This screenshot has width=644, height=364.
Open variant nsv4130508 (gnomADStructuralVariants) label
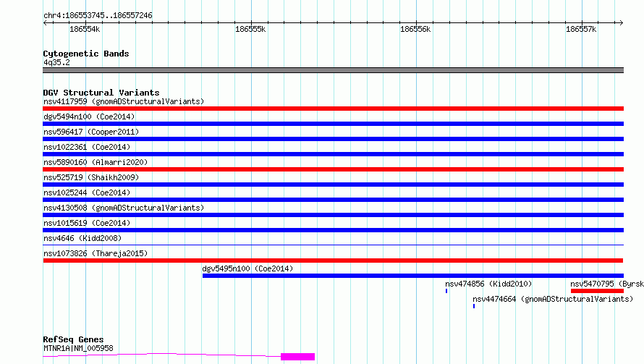[x=124, y=208]
